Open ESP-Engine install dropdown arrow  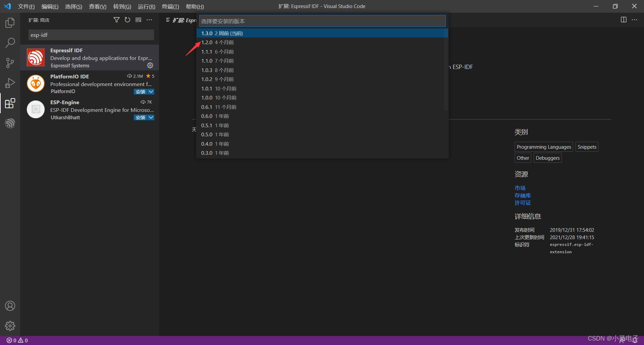click(x=151, y=118)
